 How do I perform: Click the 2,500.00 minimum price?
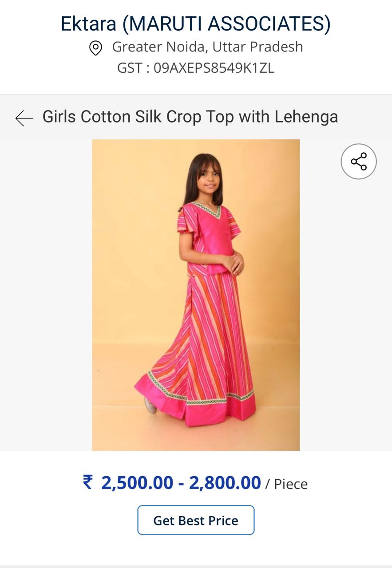(x=137, y=483)
